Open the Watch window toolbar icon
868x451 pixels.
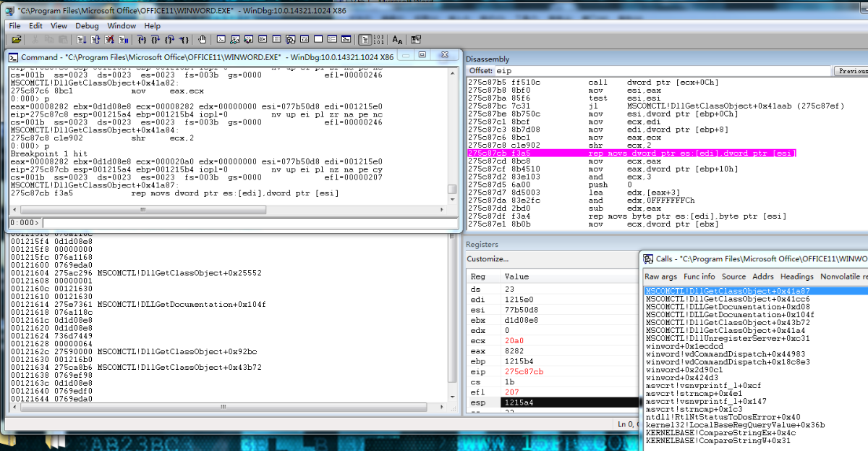(235, 39)
